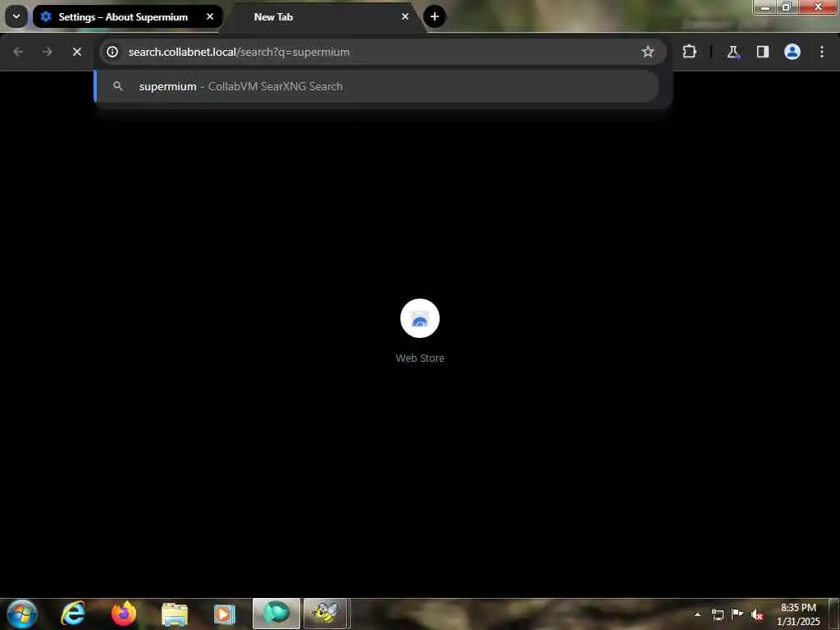Open the profile avatar menu
The width and height of the screenshot is (840, 630).
pos(792,52)
